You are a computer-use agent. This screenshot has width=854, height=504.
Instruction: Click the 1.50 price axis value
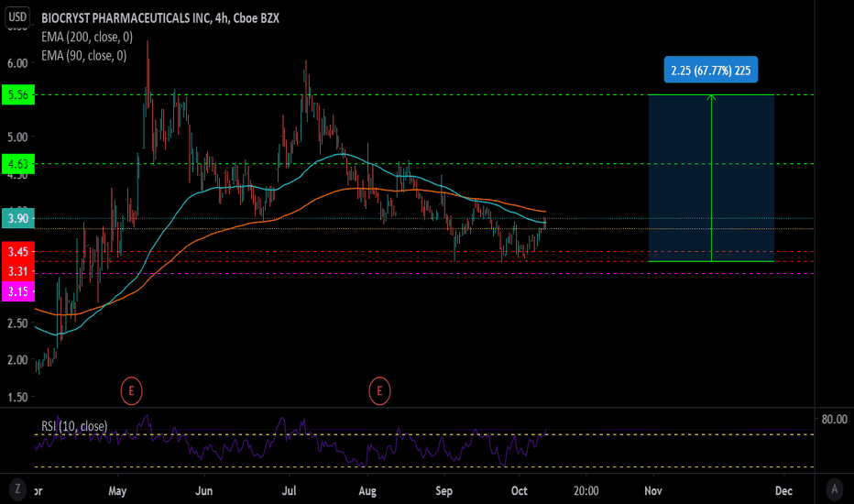tap(17, 397)
